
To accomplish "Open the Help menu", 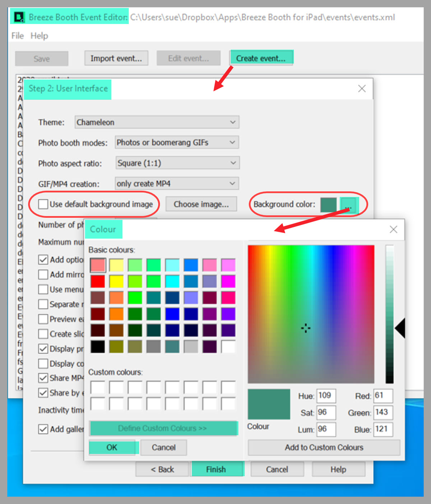I will pyautogui.click(x=39, y=36).
